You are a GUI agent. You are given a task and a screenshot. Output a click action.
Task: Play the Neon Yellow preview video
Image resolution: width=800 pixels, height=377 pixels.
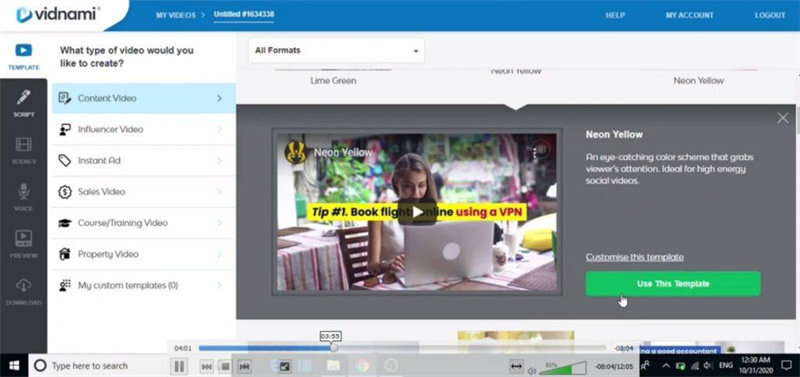(x=417, y=212)
